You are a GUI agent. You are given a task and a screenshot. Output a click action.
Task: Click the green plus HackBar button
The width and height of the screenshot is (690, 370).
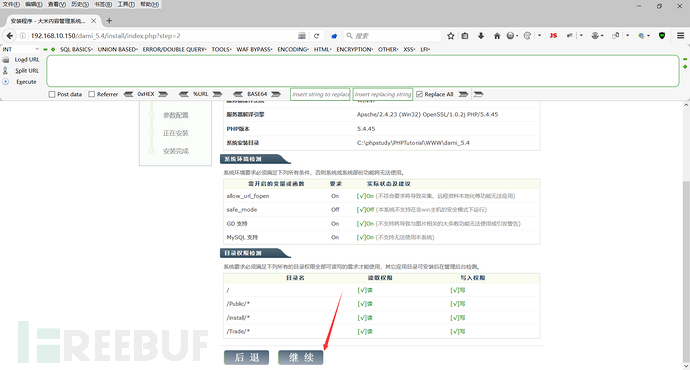[x=53, y=49]
